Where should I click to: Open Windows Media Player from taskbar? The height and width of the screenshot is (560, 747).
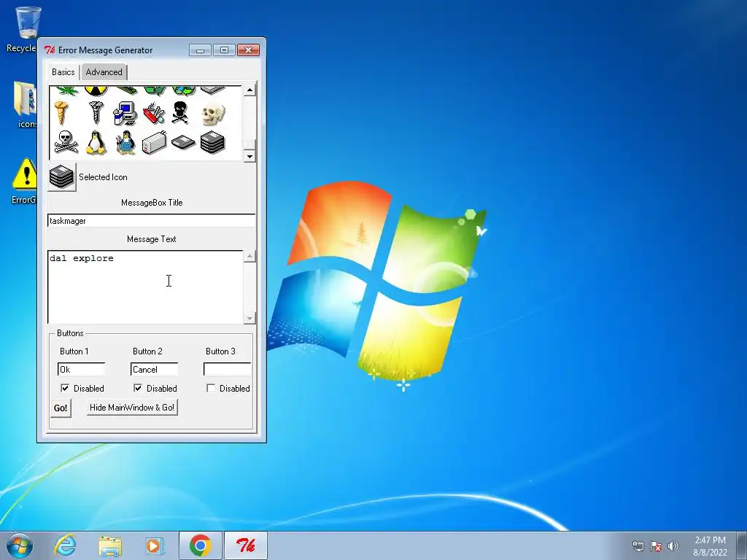coord(155,545)
